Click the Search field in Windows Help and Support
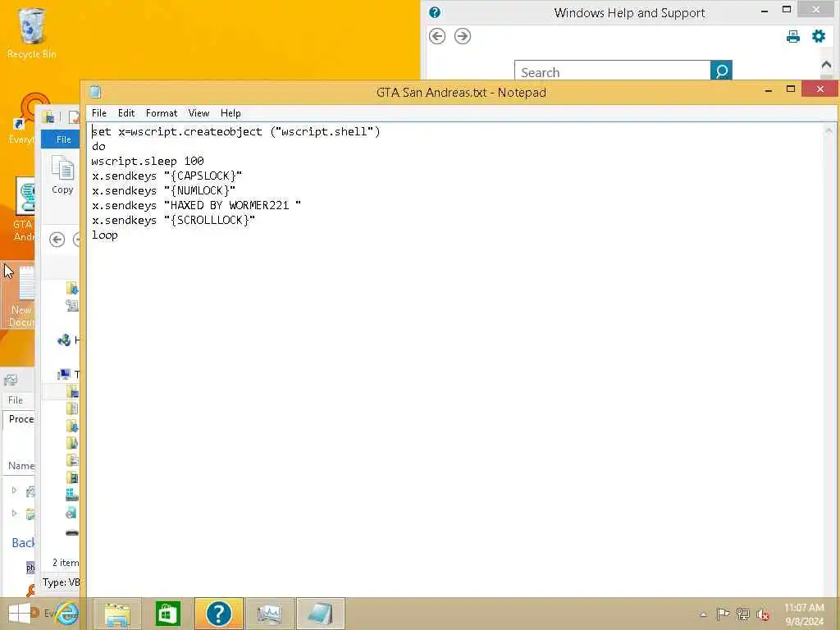The image size is (840, 630). tap(612, 71)
